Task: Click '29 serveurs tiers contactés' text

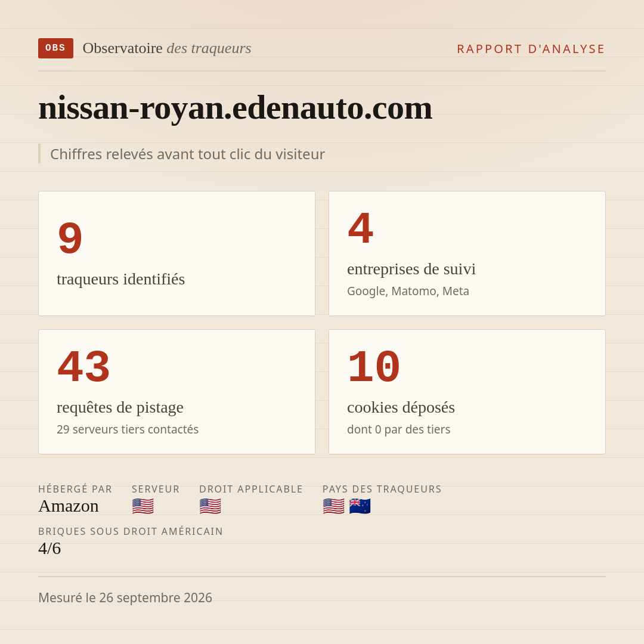Action: [x=128, y=429]
